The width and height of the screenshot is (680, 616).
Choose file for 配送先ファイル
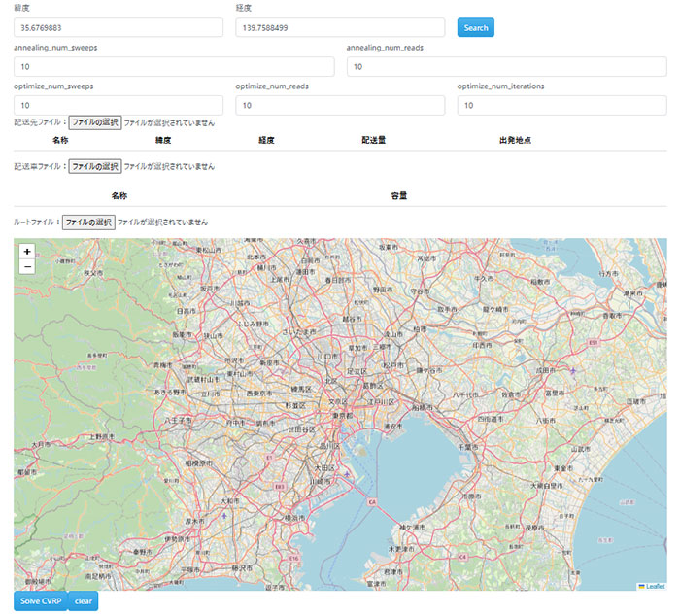click(94, 123)
